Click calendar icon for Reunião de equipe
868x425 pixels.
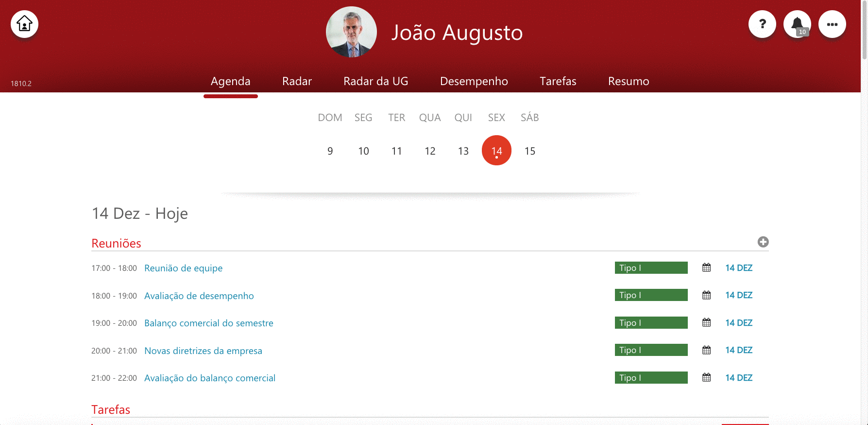tap(707, 267)
